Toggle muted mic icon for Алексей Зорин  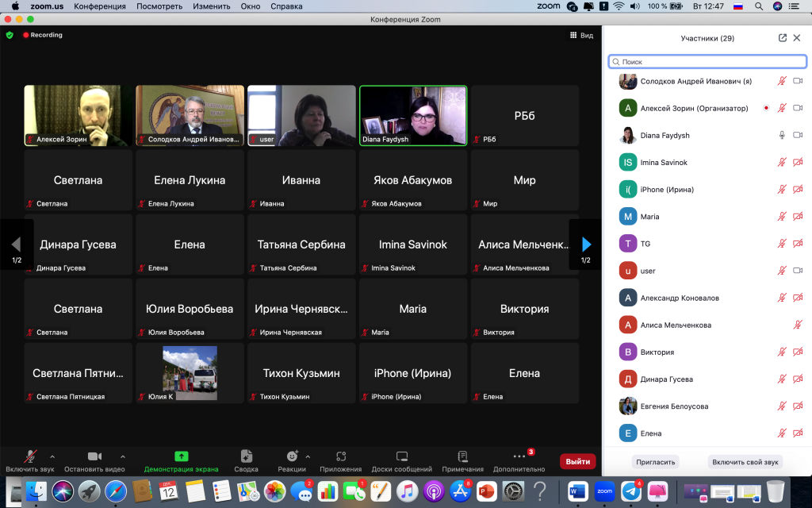tap(782, 108)
